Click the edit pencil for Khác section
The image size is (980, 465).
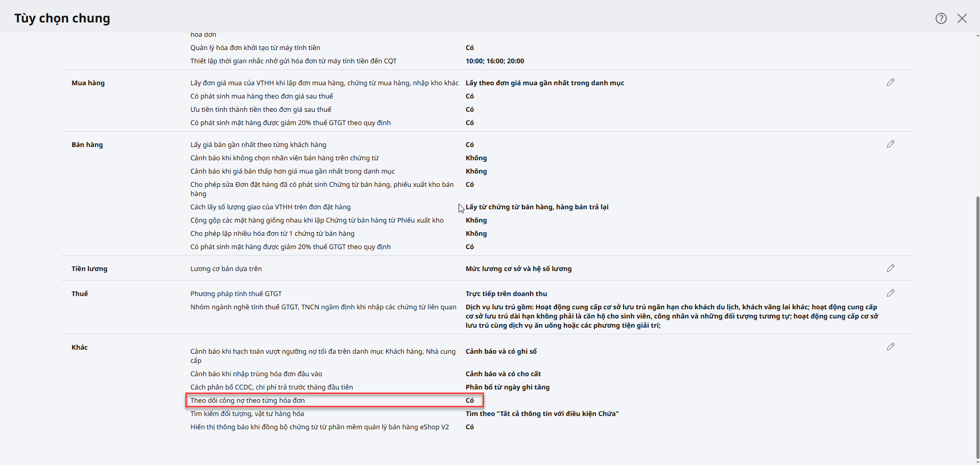890,347
